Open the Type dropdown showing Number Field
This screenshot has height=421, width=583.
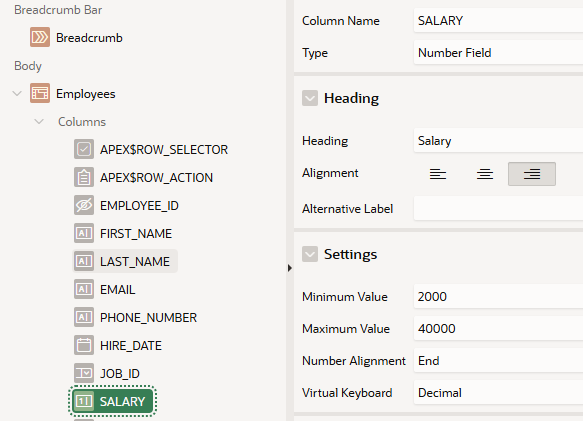click(x=498, y=52)
